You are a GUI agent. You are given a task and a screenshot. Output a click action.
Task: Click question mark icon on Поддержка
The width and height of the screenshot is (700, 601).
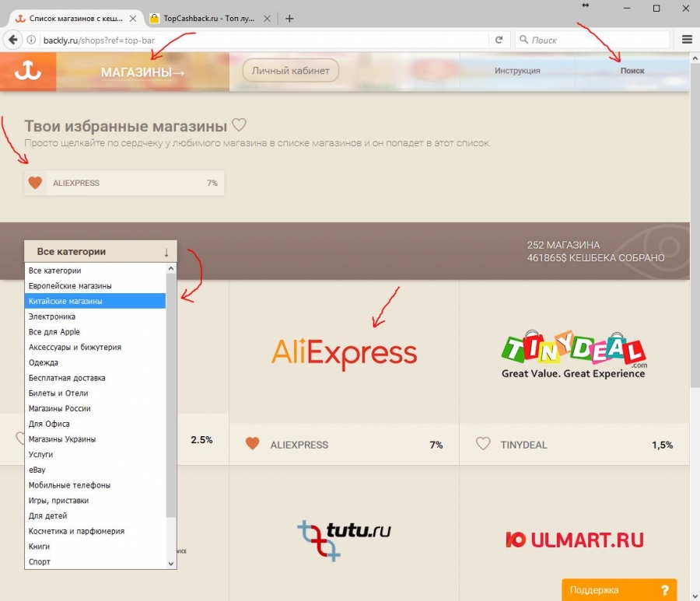click(665, 590)
